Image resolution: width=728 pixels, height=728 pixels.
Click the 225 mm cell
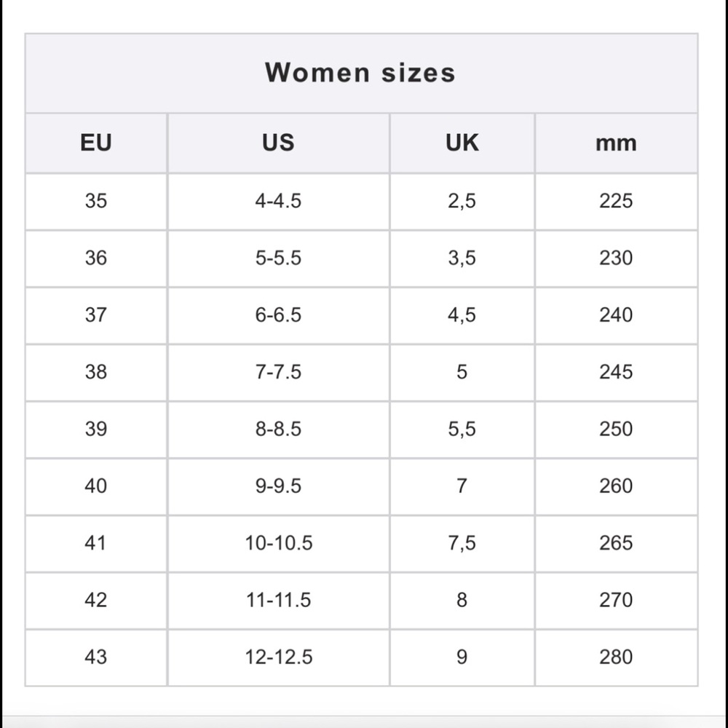616,201
